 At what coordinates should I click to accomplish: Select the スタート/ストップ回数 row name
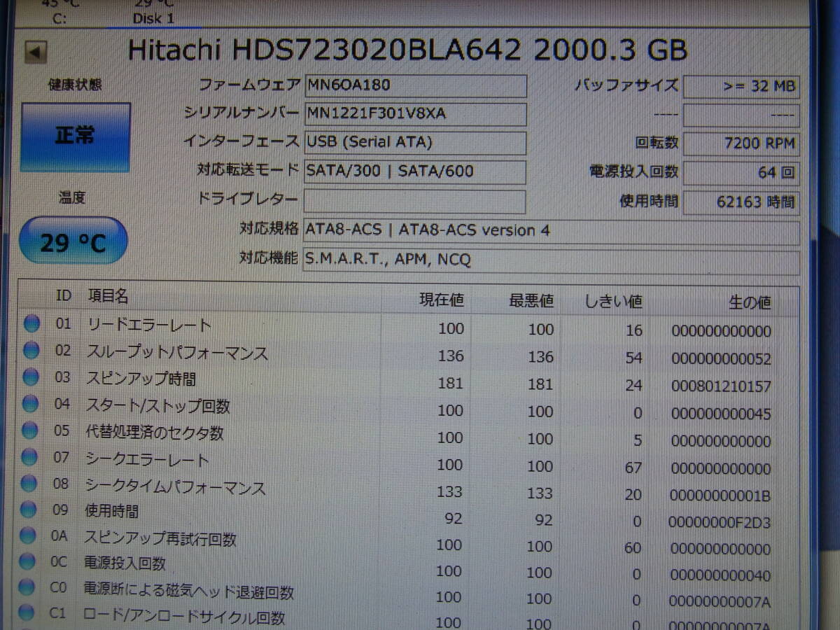157,405
